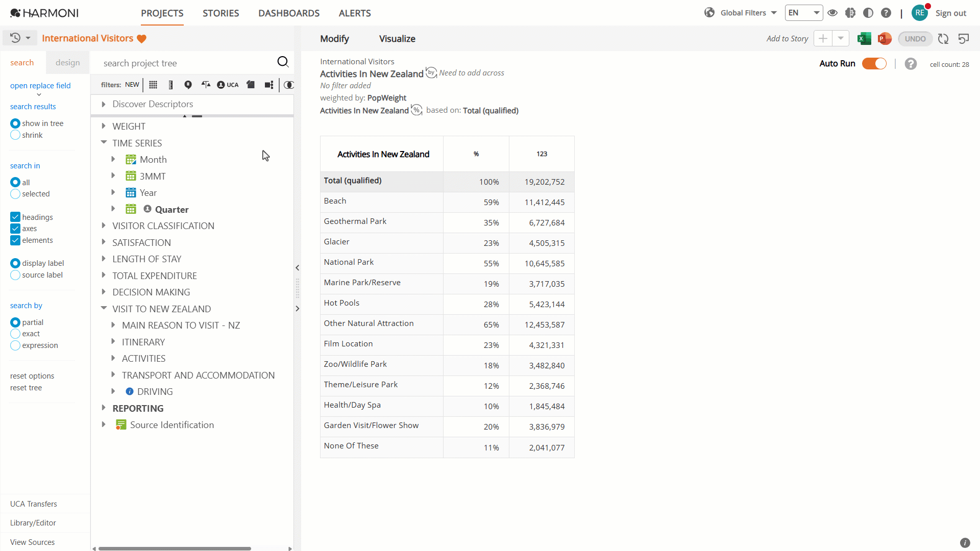
Task: Click the eye icon in header
Action: (x=832, y=13)
